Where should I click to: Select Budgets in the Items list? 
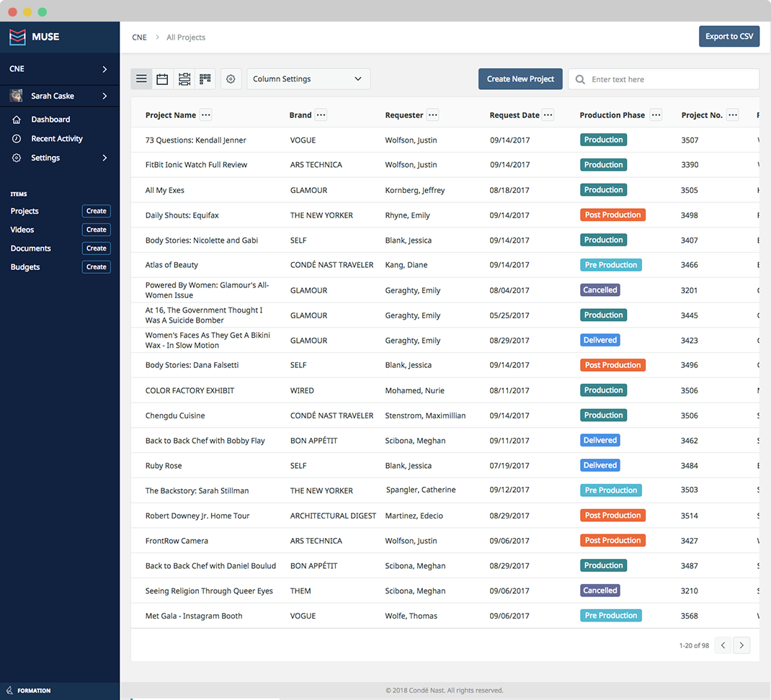25,267
